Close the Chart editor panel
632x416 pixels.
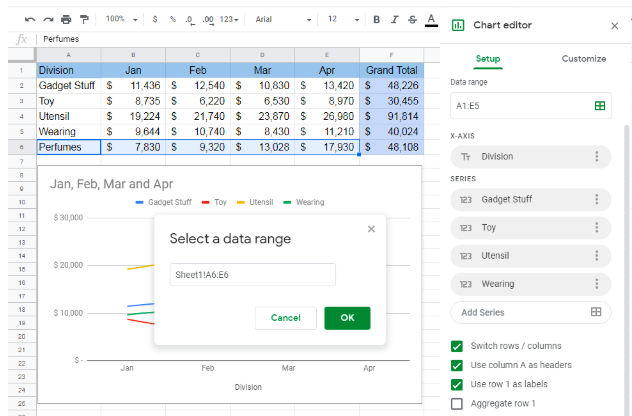pyautogui.click(x=614, y=26)
